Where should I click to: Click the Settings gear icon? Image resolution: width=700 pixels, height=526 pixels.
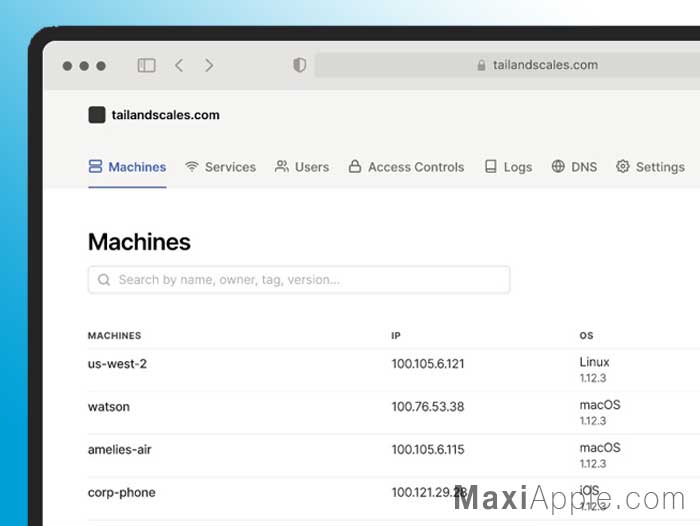click(x=623, y=166)
